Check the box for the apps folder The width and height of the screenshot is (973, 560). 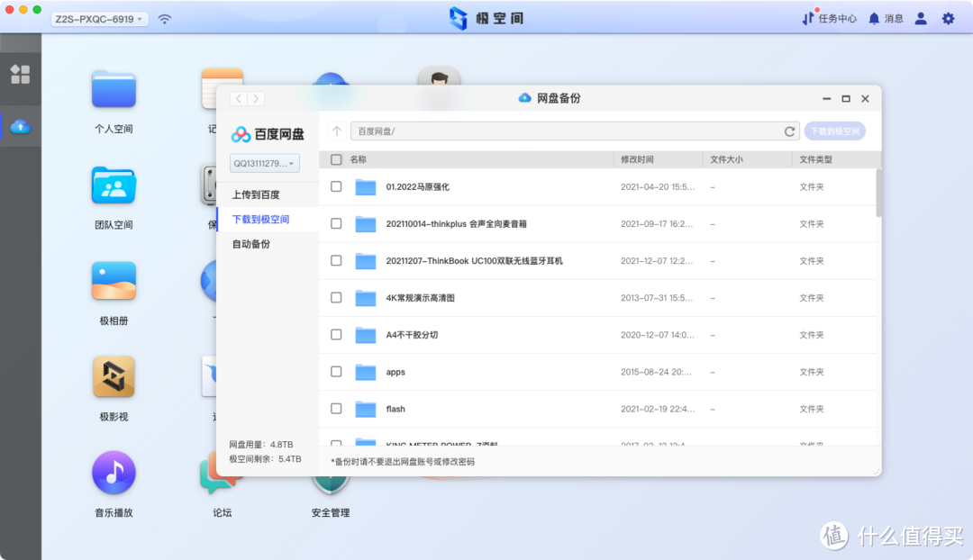pyautogui.click(x=336, y=372)
